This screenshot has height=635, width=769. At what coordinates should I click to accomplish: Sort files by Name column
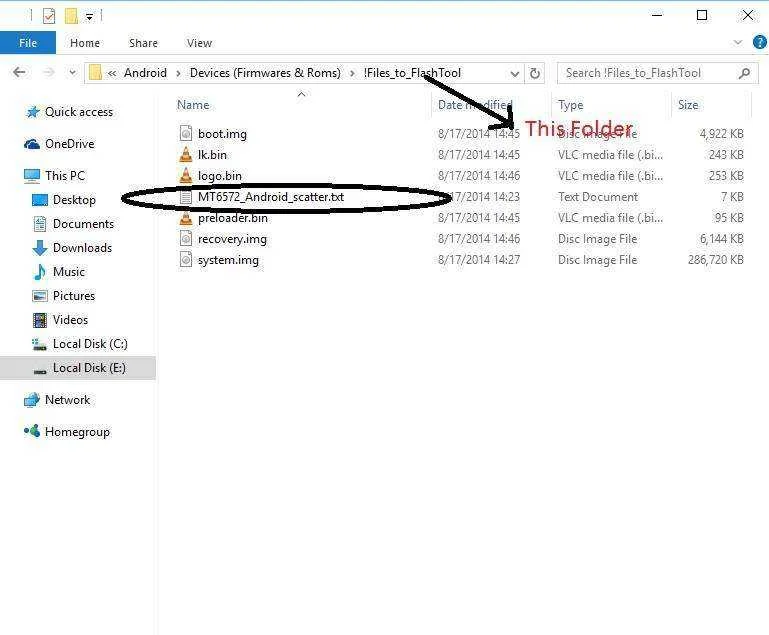pos(193,105)
